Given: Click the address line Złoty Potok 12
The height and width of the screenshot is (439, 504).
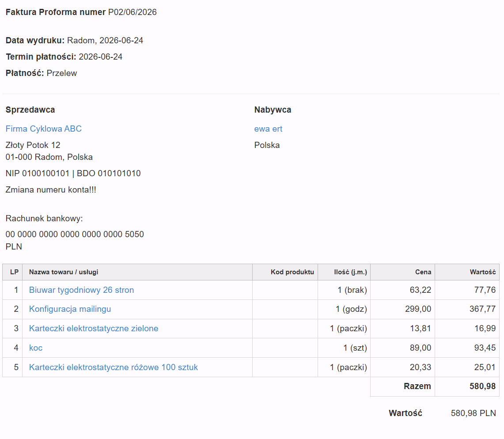Looking at the screenshot, I should [33, 145].
